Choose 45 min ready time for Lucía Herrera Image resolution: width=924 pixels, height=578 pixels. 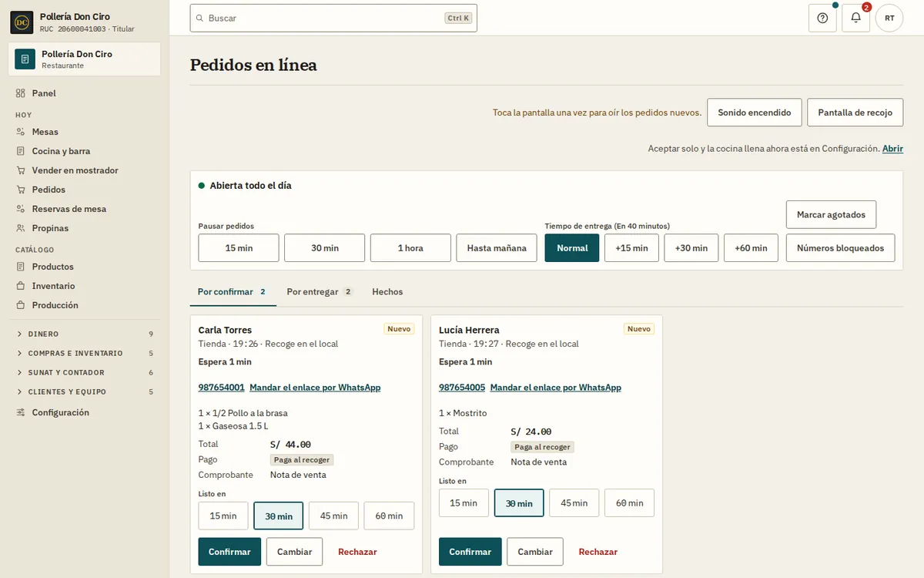[574, 502]
